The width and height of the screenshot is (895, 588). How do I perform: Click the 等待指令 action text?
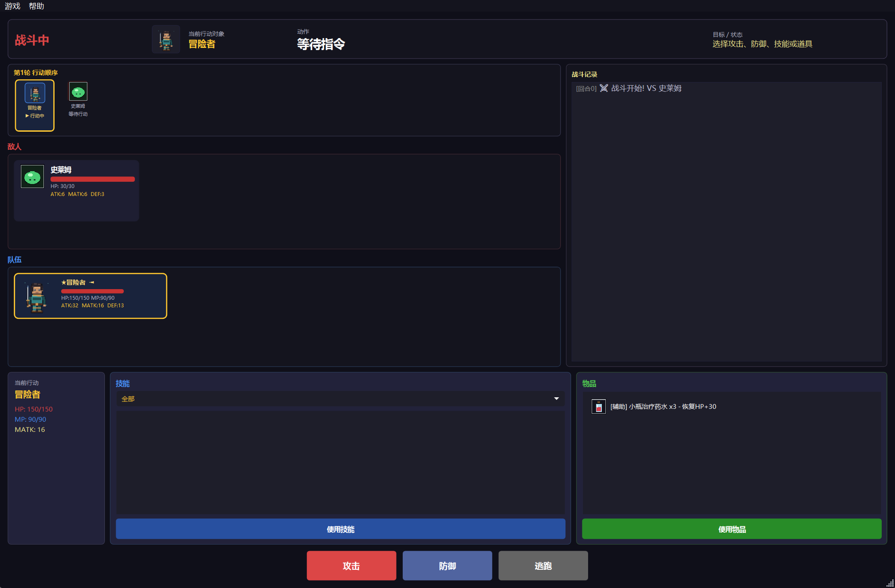click(321, 44)
